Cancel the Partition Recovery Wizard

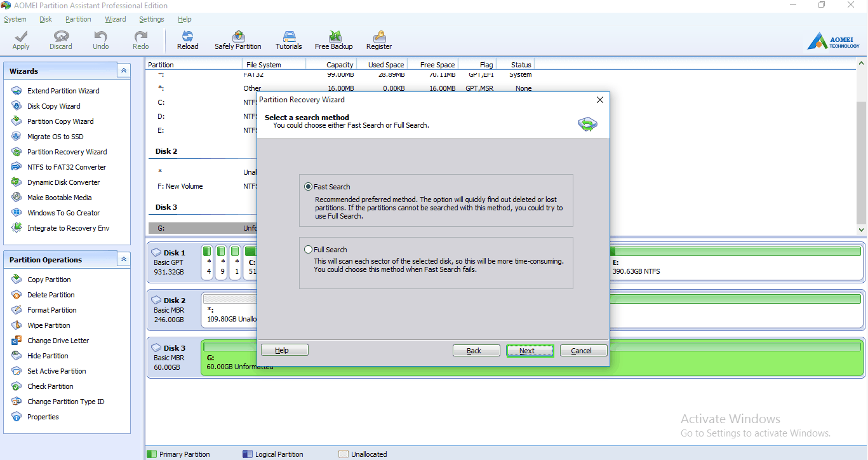(x=584, y=351)
